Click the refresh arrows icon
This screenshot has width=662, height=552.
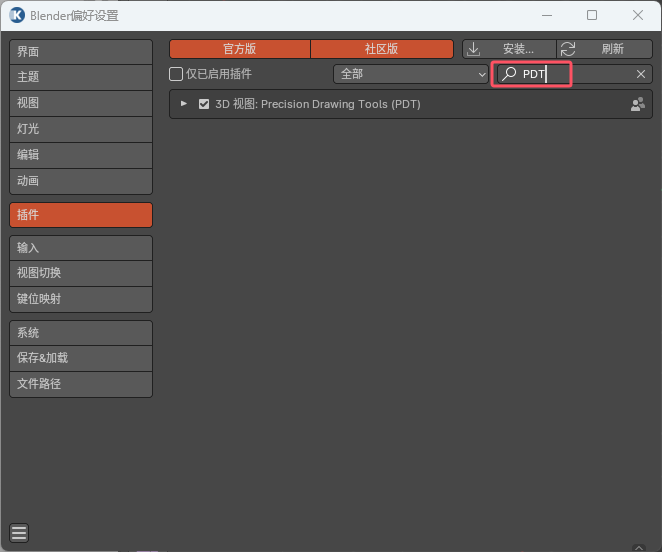(568, 49)
